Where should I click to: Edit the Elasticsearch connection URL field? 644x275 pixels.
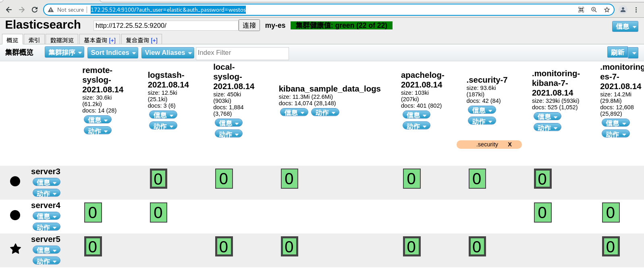166,26
